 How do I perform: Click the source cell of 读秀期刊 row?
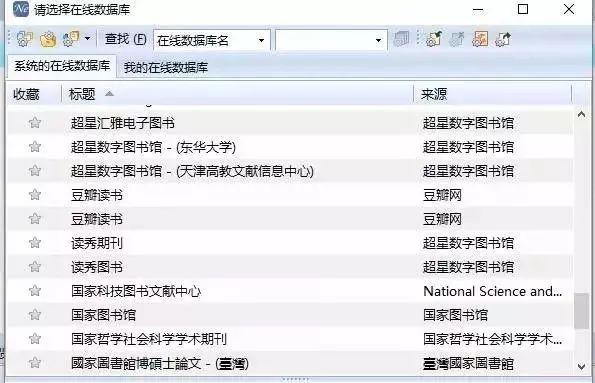tap(468, 243)
